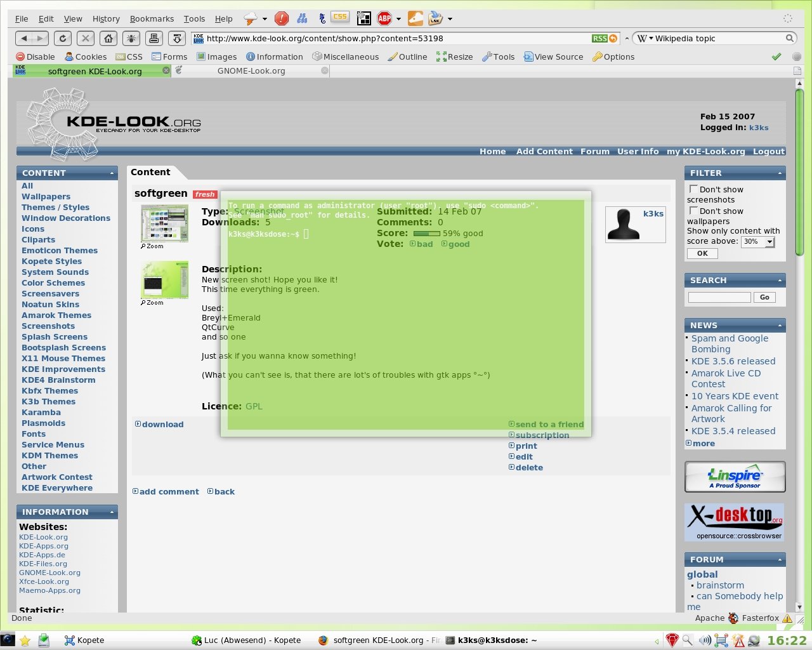
Task: Open the File menu
Action: click(x=22, y=18)
